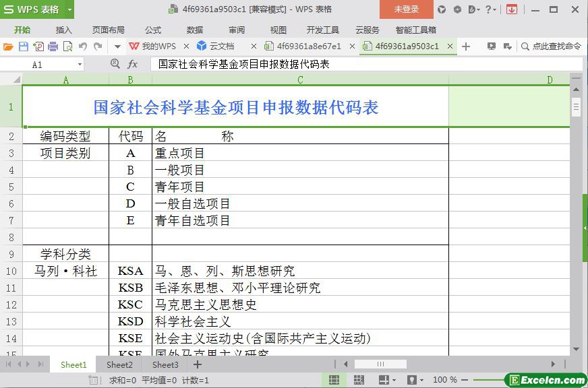Add a new sheet with plus icon
The width and height of the screenshot is (588, 388).
click(x=198, y=364)
